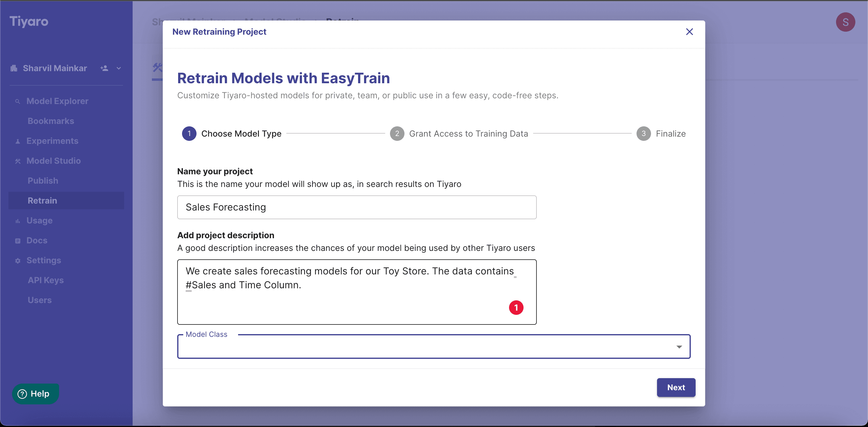Viewport: 868px width, 427px height.
Task: Click the Model Class dropdown arrow
Action: pyautogui.click(x=679, y=347)
